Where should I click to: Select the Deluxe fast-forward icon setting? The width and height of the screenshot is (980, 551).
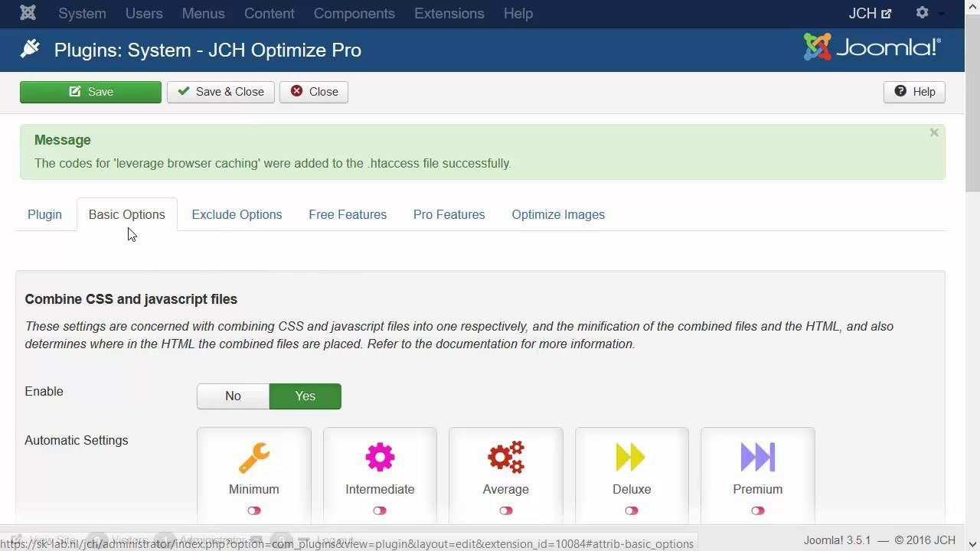[632, 458]
